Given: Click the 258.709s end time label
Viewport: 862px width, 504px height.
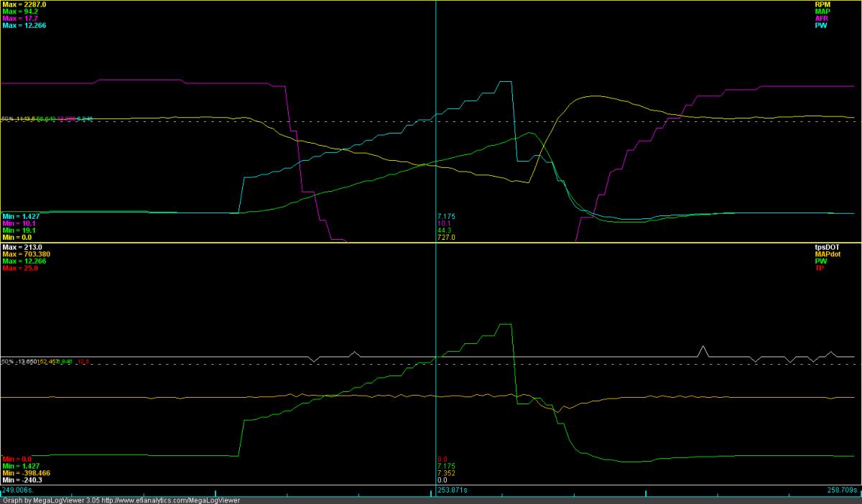Looking at the screenshot, I should (x=843, y=490).
